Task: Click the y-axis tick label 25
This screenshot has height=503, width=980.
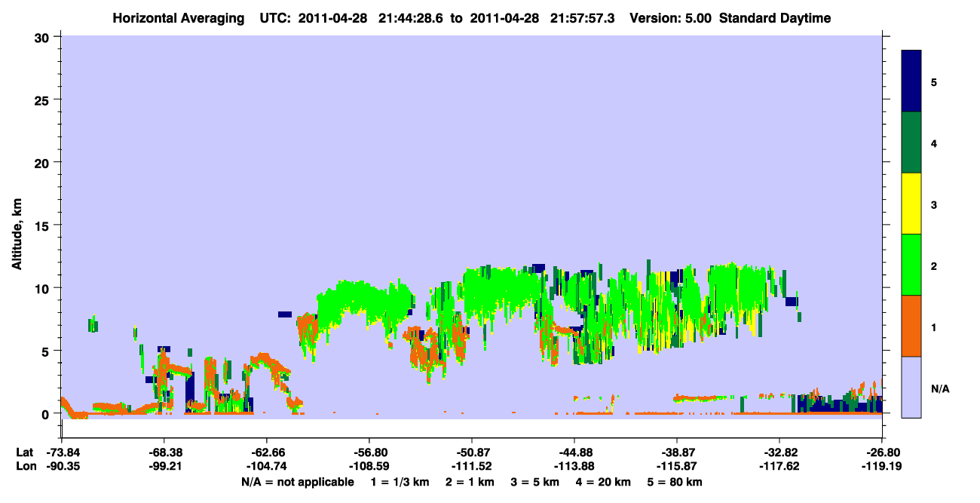Action: (43, 100)
